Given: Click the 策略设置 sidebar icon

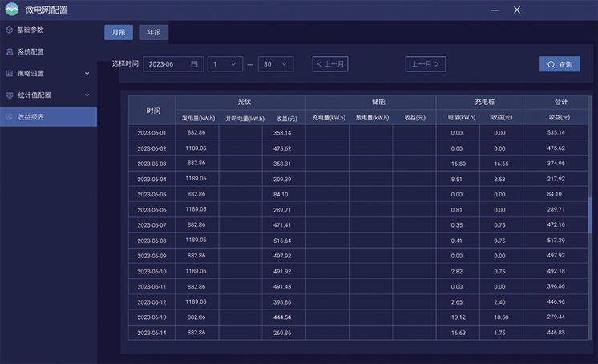Looking at the screenshot, I should coord(10,73).
